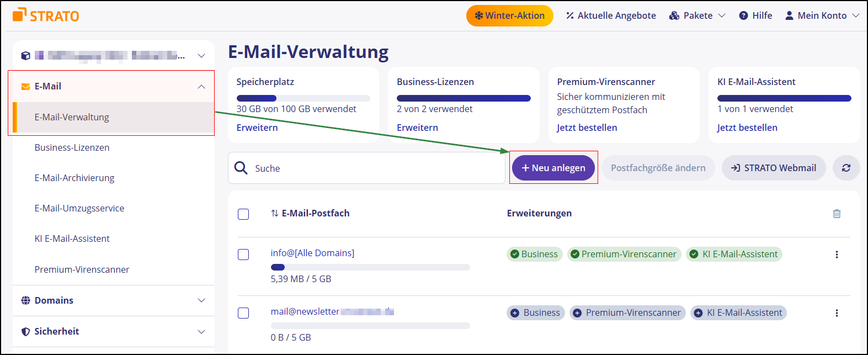Click the trash delete icon
868x355 pixels.
pyautogui.click(x=837, y=214)
